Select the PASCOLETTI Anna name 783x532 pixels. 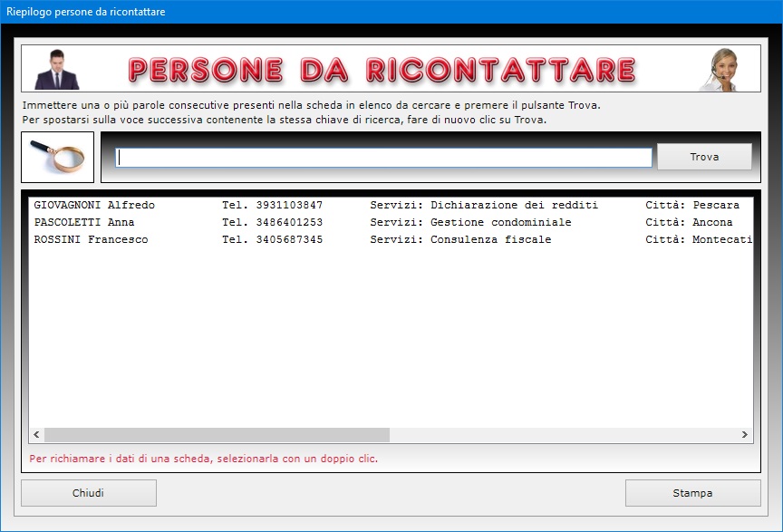click(84, 222)
